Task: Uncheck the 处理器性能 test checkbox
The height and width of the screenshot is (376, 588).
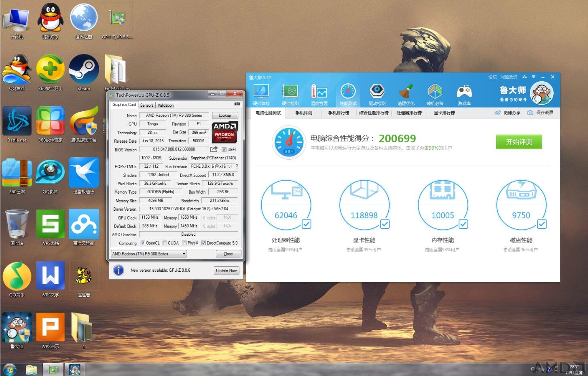Action: point(307,224)
